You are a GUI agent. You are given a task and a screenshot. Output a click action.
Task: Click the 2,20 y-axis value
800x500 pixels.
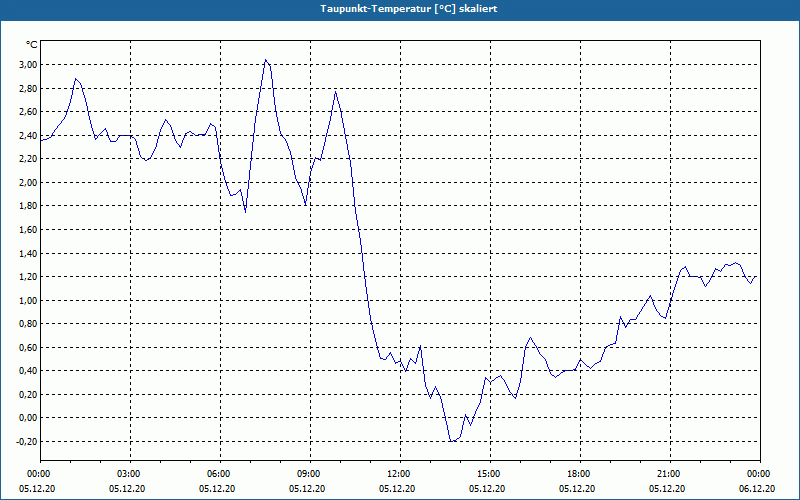pos(29,159)
